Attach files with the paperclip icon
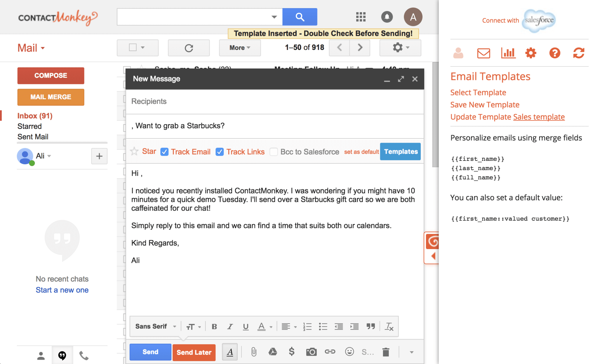The width and height of the screenshot is (598, 364). click(x=254, y=352)
